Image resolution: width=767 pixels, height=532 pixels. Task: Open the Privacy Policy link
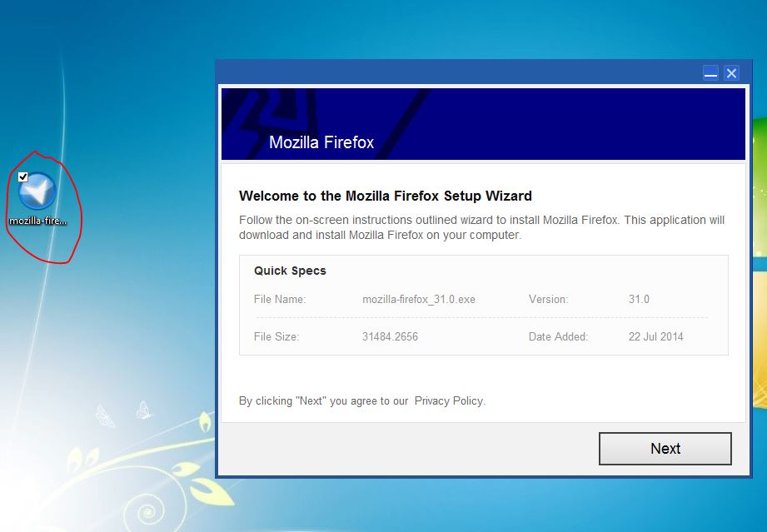coord(449,401)
